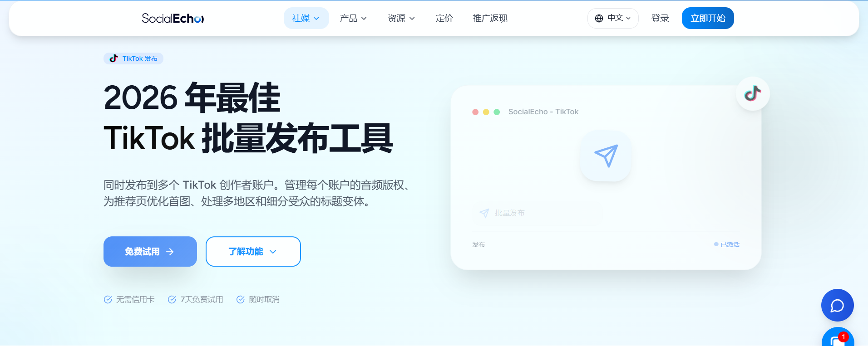
Task: Click the 立即开始 button
Action: tap(708, 18)
